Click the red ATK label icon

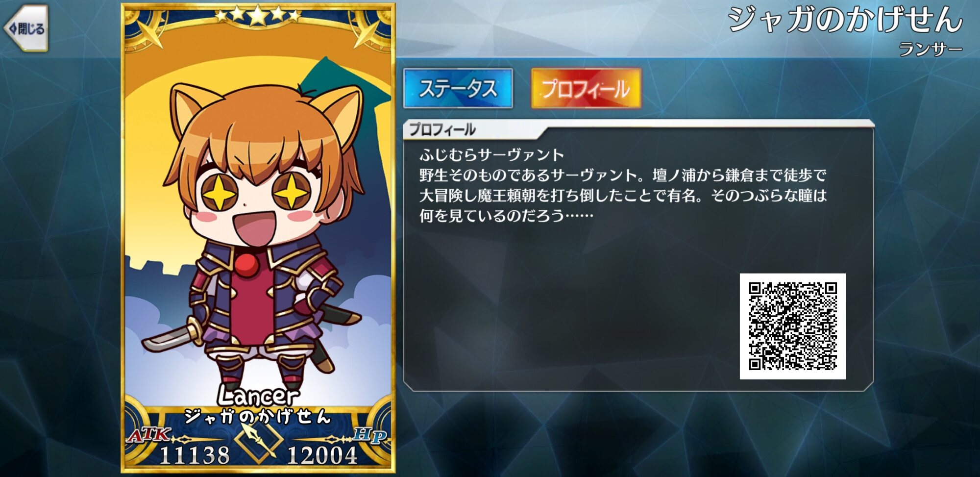pyautogui.click(x=148, y=435)
